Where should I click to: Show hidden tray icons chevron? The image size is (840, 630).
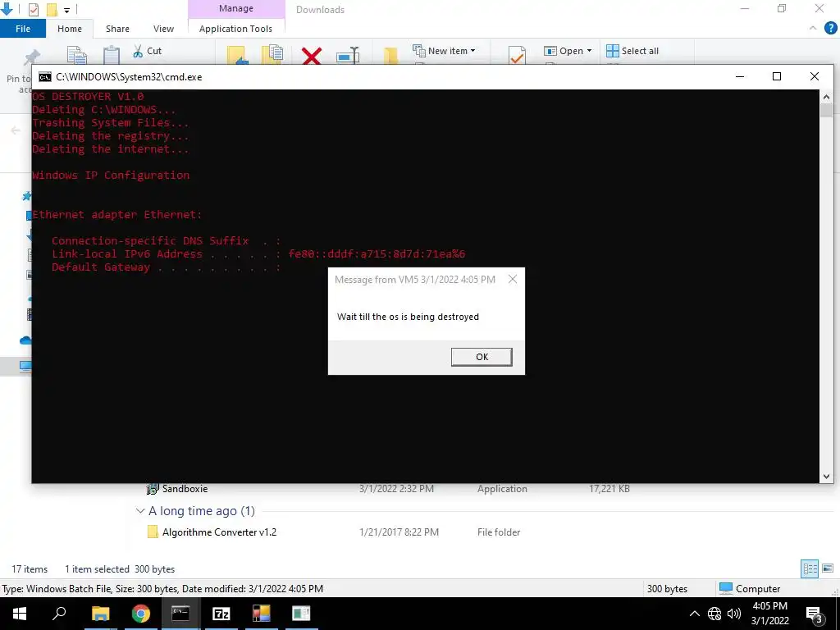coord(694,614)
